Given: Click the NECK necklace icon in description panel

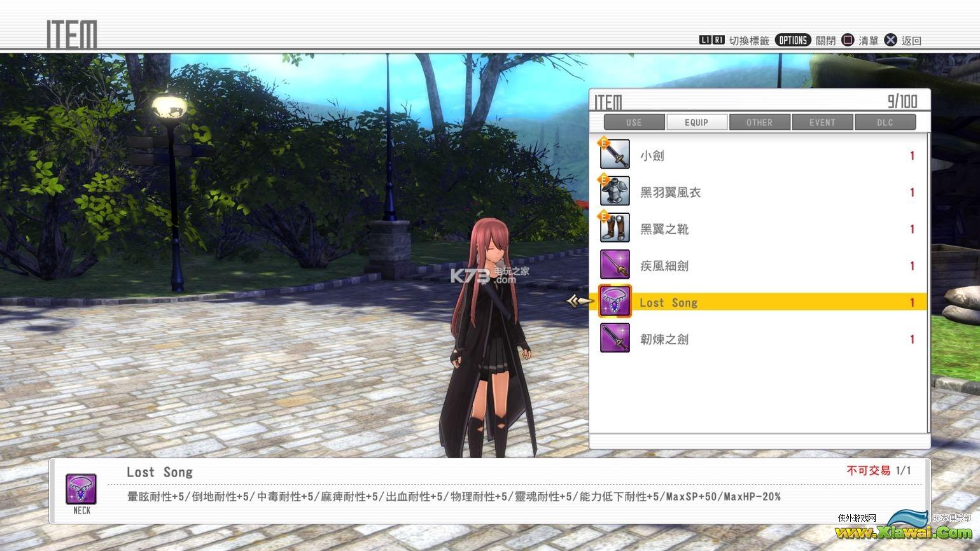Looking at the screenshot, I should 81,489.
